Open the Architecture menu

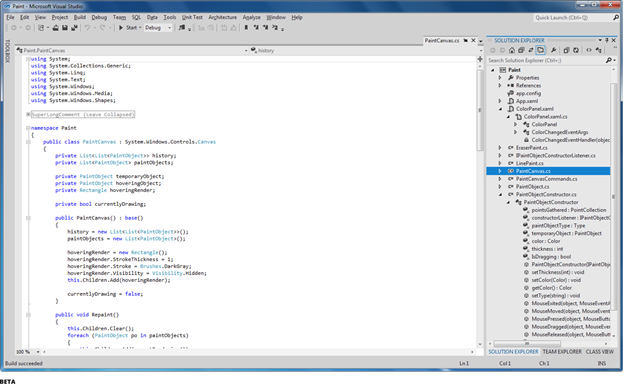[x=222, y=18]
